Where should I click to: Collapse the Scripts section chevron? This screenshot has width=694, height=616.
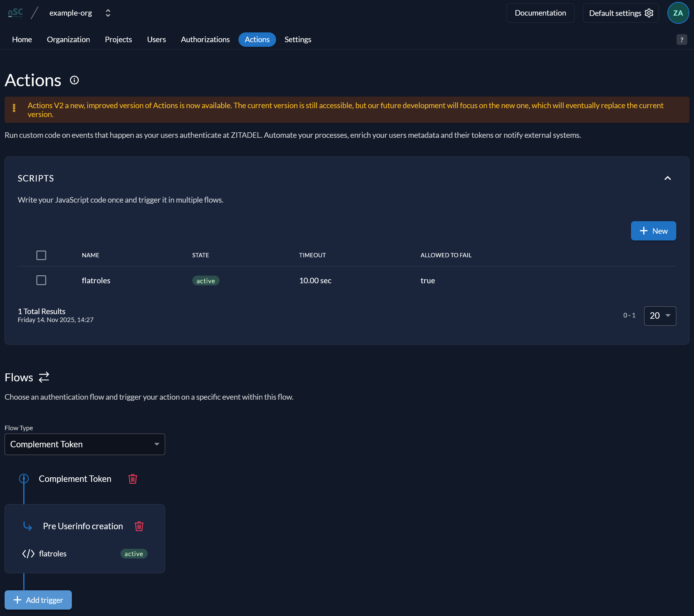[x=667, y=178]
